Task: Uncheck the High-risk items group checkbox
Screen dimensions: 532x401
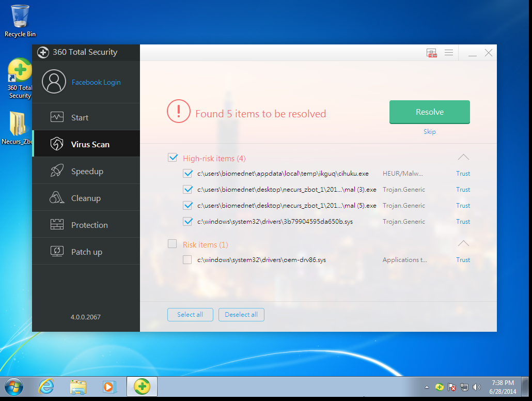Action: 173,158
